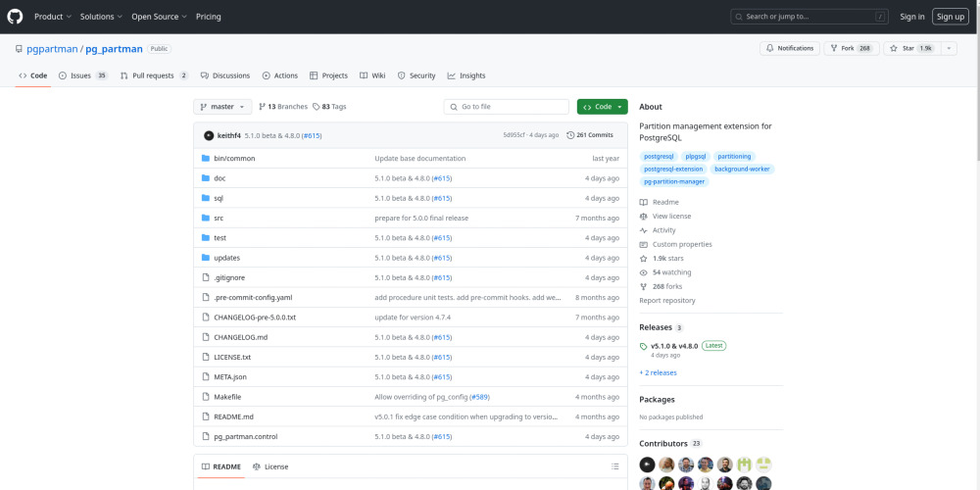Click the GitHub logo icon
The width and height of the screenshot is (980, 490).
pos(15,17)
